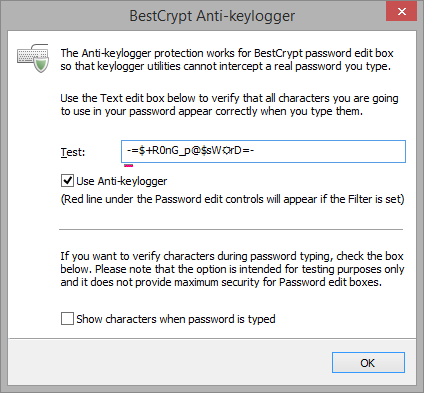The width and height of the screenshot is (424, 393).
Task: Click the horizontal separator line
Action: [231, 229]
